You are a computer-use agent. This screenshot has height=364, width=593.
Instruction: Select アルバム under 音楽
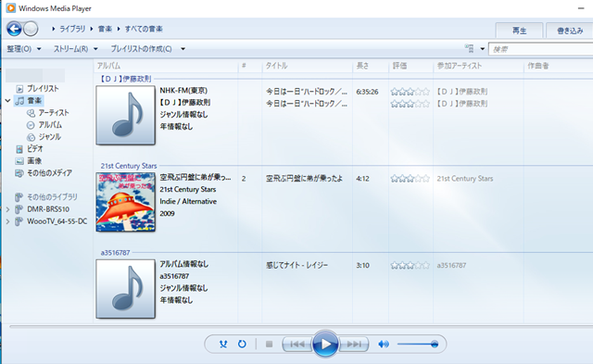[50, 125]
